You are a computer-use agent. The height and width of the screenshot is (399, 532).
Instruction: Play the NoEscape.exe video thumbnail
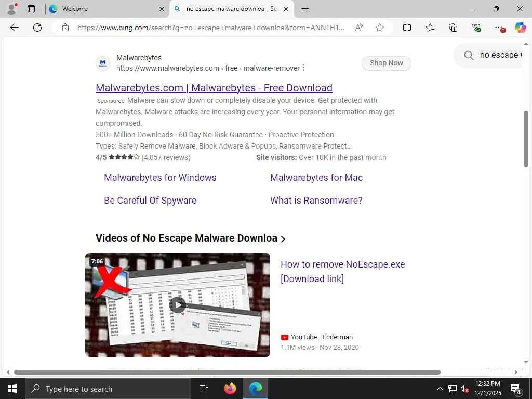[x=178, y=304]
